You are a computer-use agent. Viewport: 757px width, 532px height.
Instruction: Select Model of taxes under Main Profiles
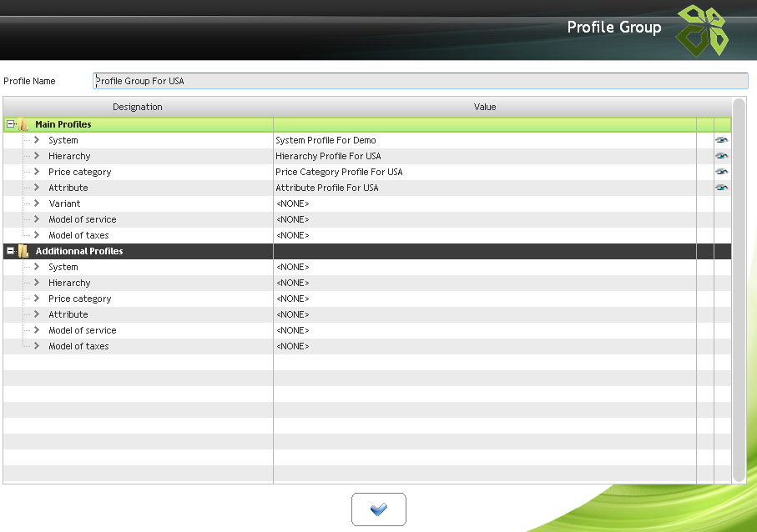(x=78, y=235)
